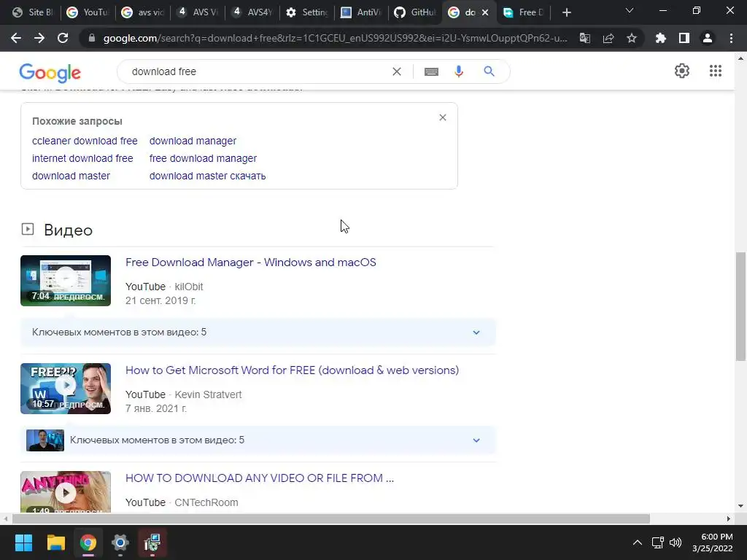Click the horizontal page scrollbar thumb
The width and height of the screenshot is (747, 560).
[x=331, y=518]
